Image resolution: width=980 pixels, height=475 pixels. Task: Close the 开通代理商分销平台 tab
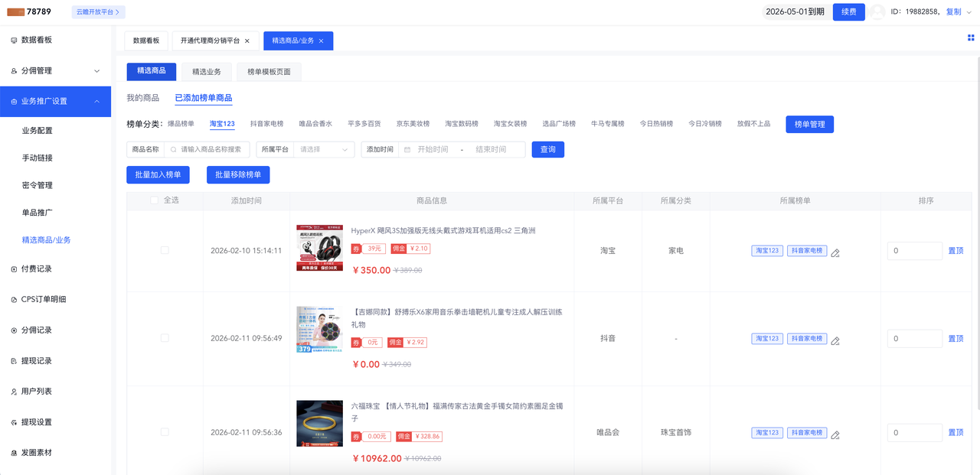tap(247, 41)
